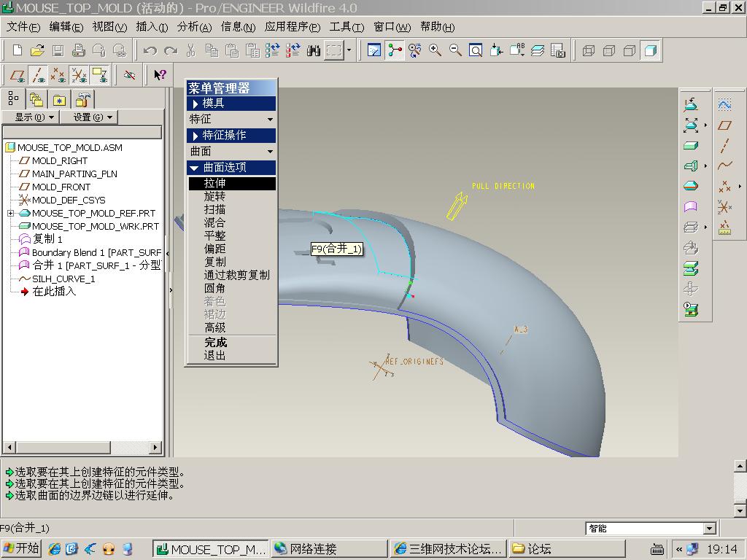747x560 pixels.
Task: Click the Refit view icon
Action: point(476,50)
